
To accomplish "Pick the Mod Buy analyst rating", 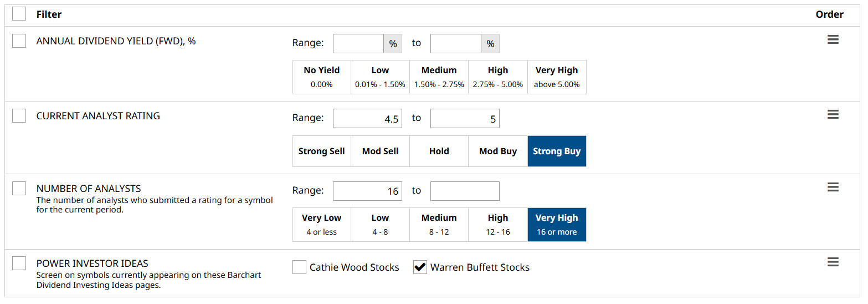I will 498,151.
